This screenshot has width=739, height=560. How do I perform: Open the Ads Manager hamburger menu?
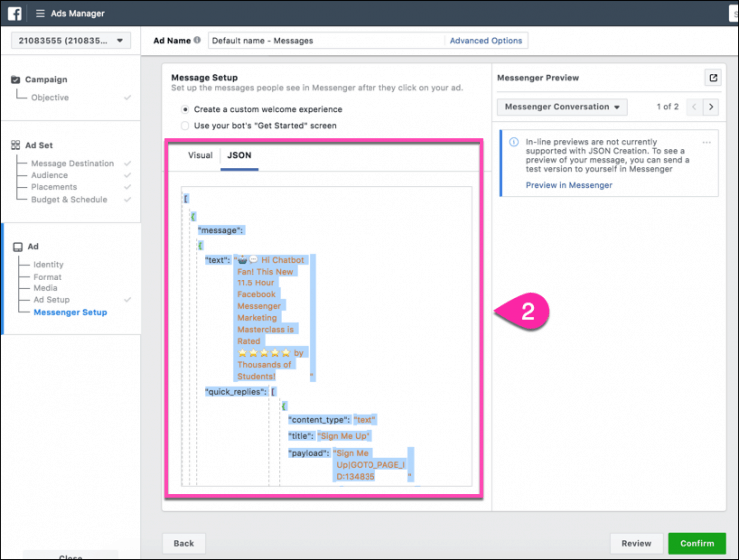pos(40,14)
